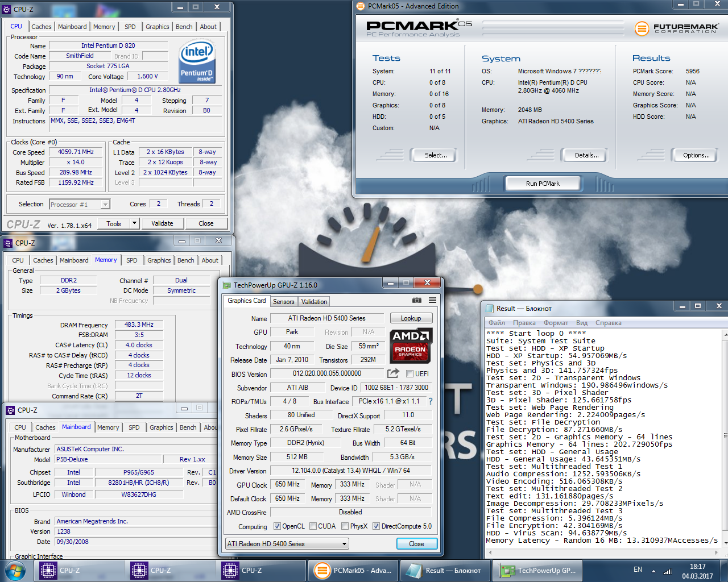Viewport: 728px width, 582px height.
Task: Click the Details... button in PCMark05
Action: 586,155
